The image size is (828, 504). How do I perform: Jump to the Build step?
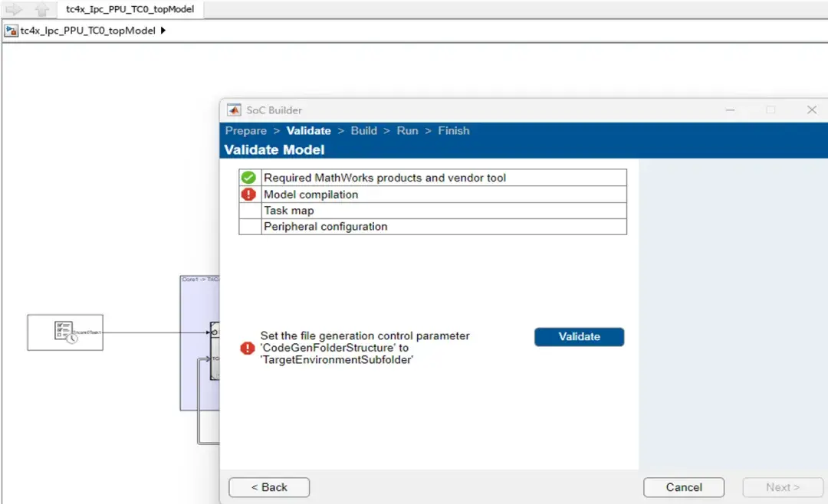tap(363, 130)
